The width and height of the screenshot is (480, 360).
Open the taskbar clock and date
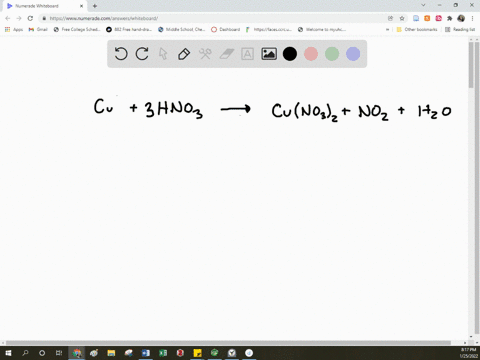(469, 353)
